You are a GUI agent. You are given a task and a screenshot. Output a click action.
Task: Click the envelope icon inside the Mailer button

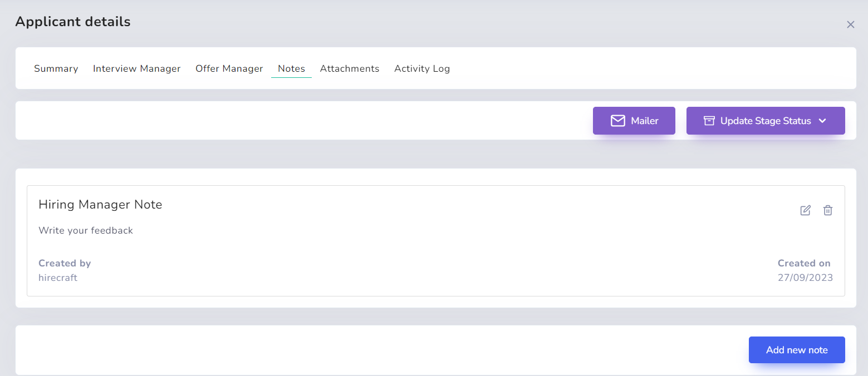[x=618, y=120]
